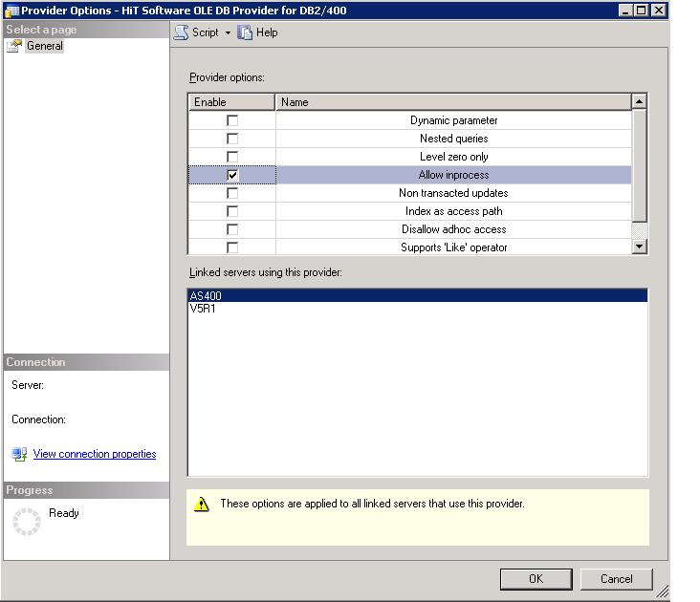
Task: Minimize the Provider Options window
Action: 625,11
